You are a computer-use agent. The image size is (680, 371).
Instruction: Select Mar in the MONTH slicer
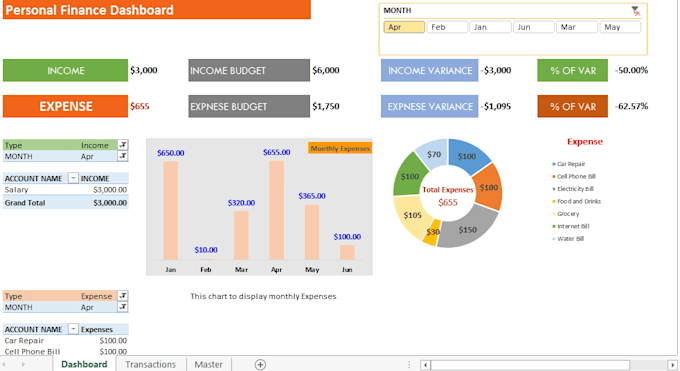pos(577,27)
